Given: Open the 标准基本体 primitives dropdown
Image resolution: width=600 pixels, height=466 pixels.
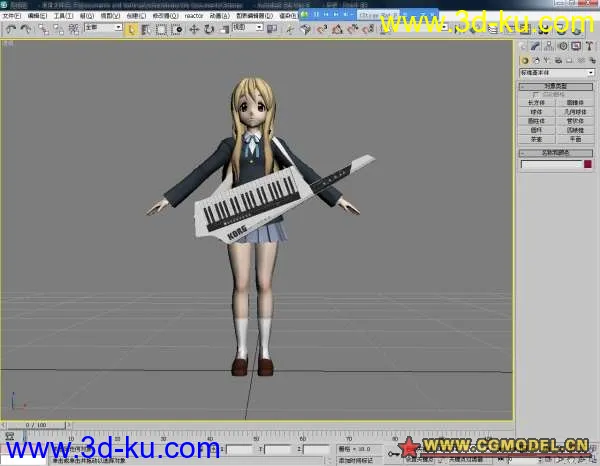Looking at the screenshot, I should [x=557, y=73].
